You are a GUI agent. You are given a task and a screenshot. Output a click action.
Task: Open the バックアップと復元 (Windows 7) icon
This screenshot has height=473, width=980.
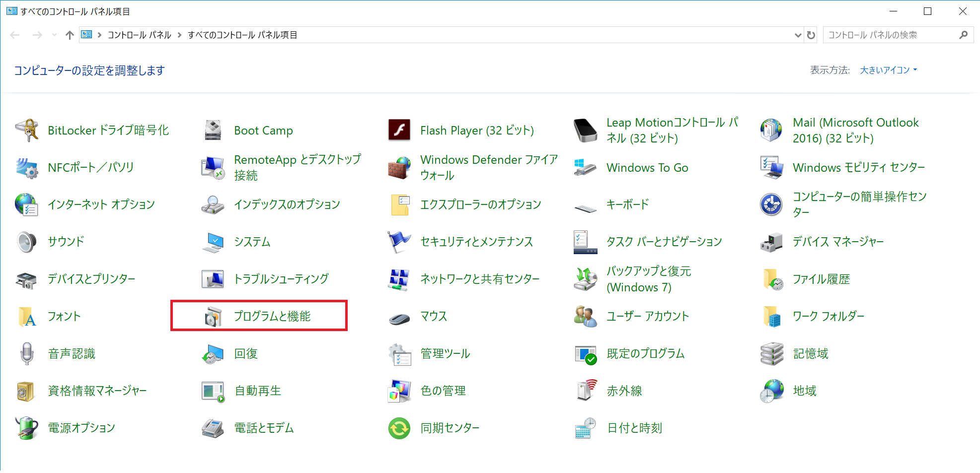(586, 279)
